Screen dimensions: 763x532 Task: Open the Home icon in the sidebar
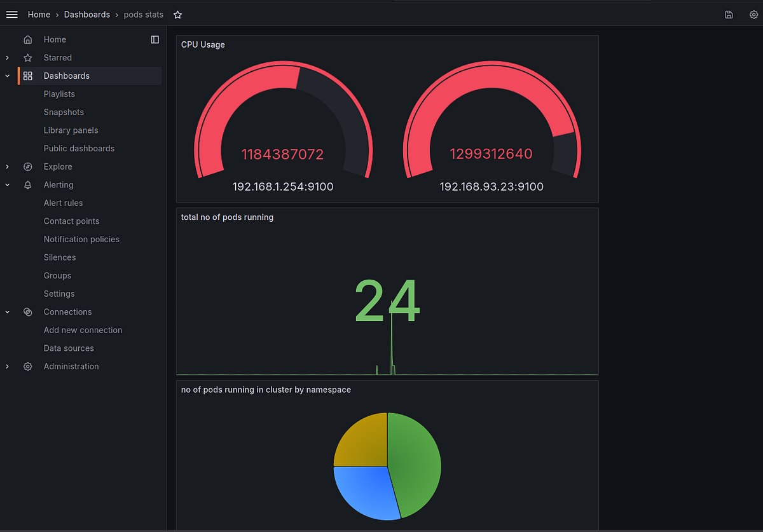pyautogui.click(x=28, y=39)
